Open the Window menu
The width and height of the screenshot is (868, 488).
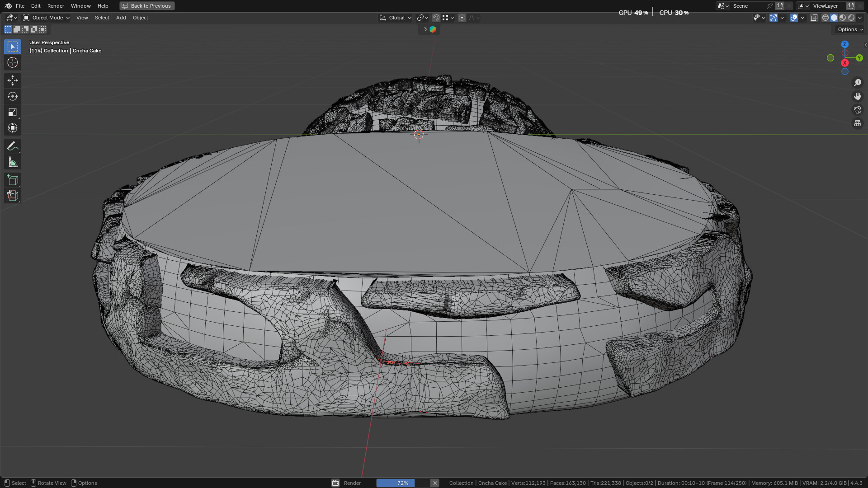80,6
